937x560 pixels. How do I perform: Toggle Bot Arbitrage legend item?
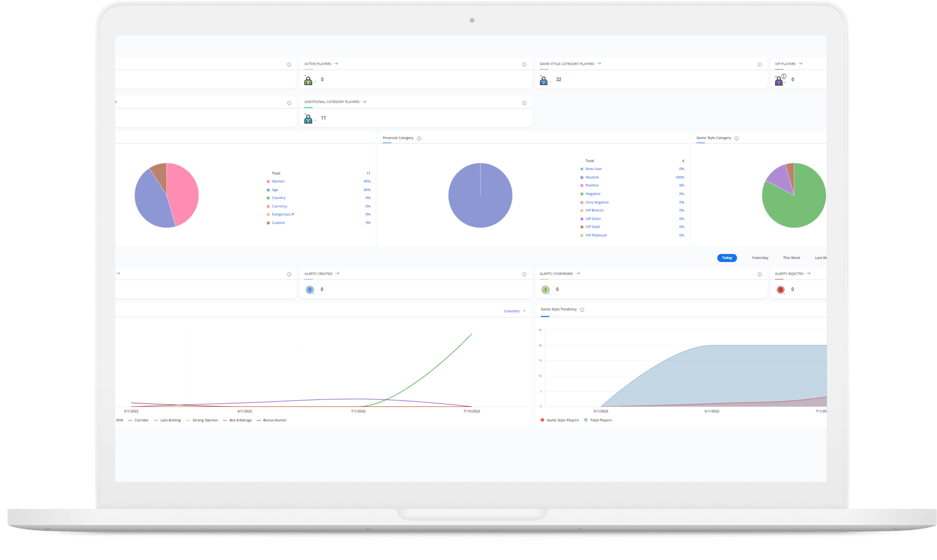[x=240, y=420]
